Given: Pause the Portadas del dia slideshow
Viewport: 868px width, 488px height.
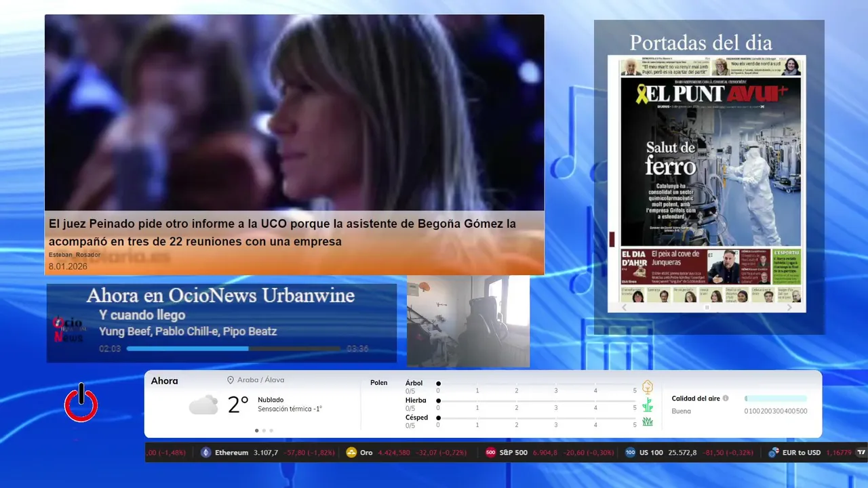Looking at the screenshot, I should tap(707, 307).
